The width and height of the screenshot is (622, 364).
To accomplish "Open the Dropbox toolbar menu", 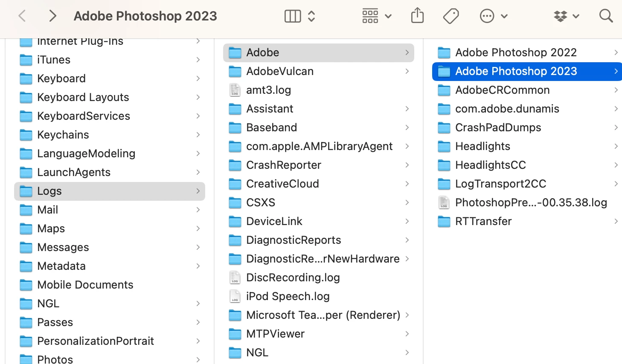I will point(567,16).
